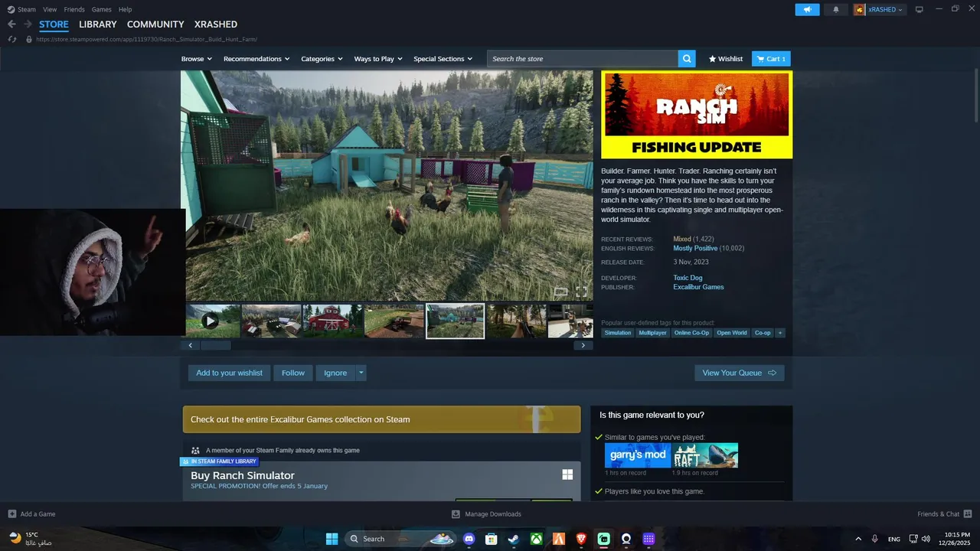Click the Mostly Positive reviews link

point(695,248)
